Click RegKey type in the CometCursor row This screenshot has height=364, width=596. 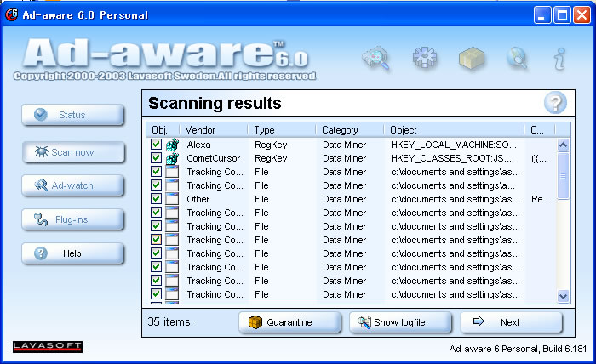[271, 158]
